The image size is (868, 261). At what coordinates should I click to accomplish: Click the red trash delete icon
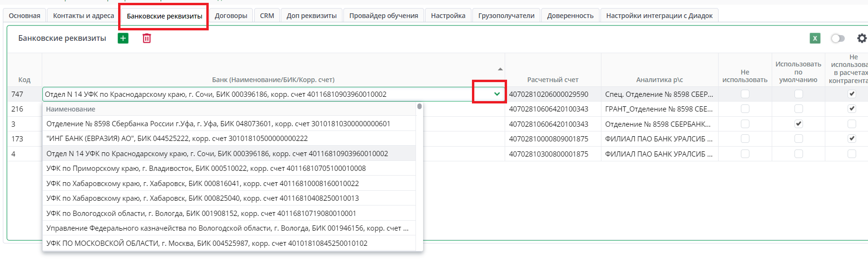coord(147,38)
